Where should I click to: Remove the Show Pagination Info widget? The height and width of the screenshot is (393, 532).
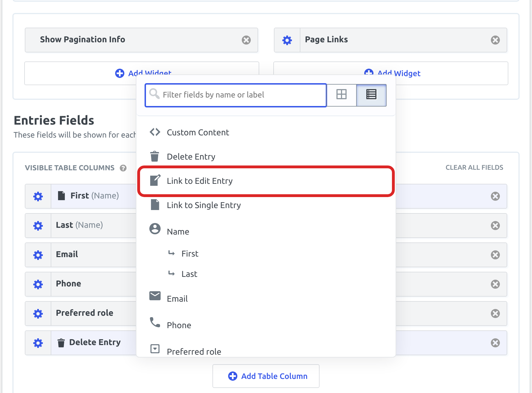click(246, 40)
